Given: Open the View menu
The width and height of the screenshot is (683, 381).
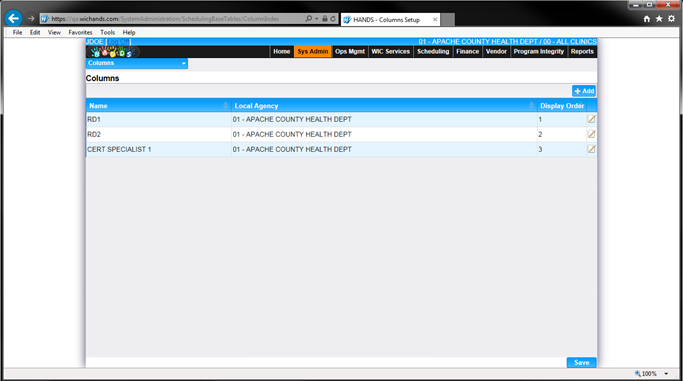Looking at the screenshot, I should pos(54,32).
